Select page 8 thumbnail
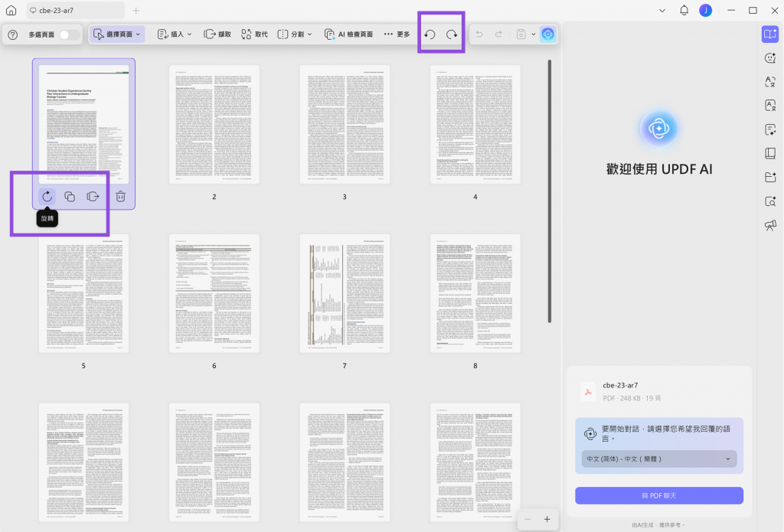Viewport: 784px width, 532px height. coord(475,293)
